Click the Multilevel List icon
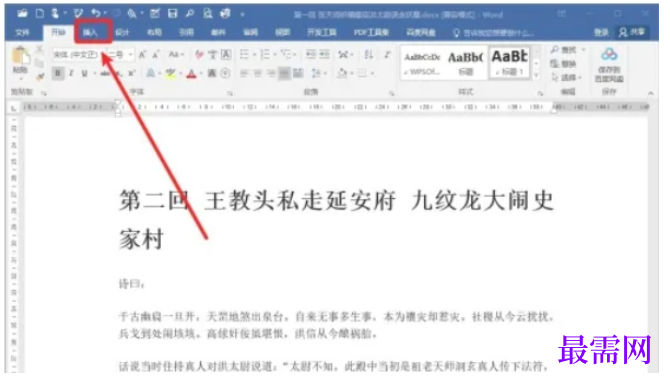The height and width of the screenshot is (381, 670). [x=286, y=54]
